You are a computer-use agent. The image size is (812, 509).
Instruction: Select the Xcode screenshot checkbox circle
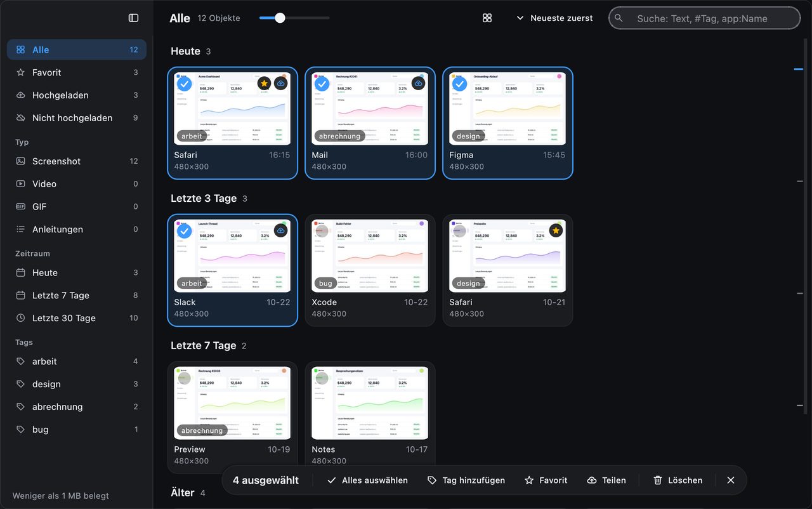(x=322, y=231)
